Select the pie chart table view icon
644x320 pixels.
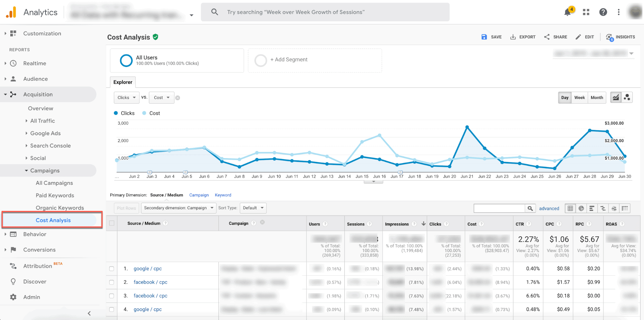point(581,208)
